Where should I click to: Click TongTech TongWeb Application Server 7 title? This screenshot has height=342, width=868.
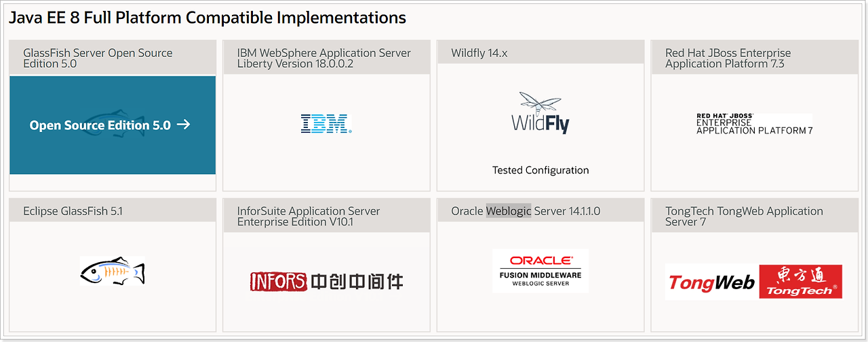(744, 217)
